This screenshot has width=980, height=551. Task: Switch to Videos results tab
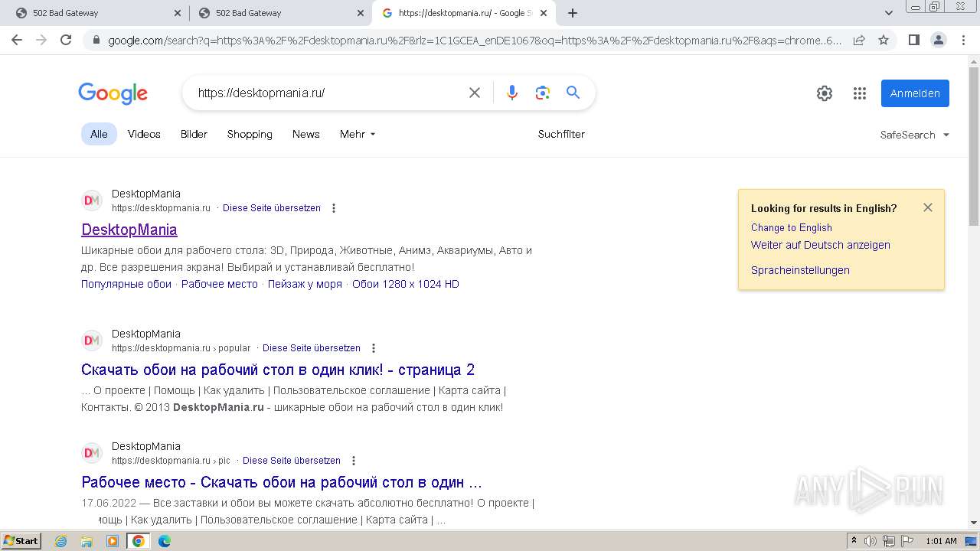[144, 134]
